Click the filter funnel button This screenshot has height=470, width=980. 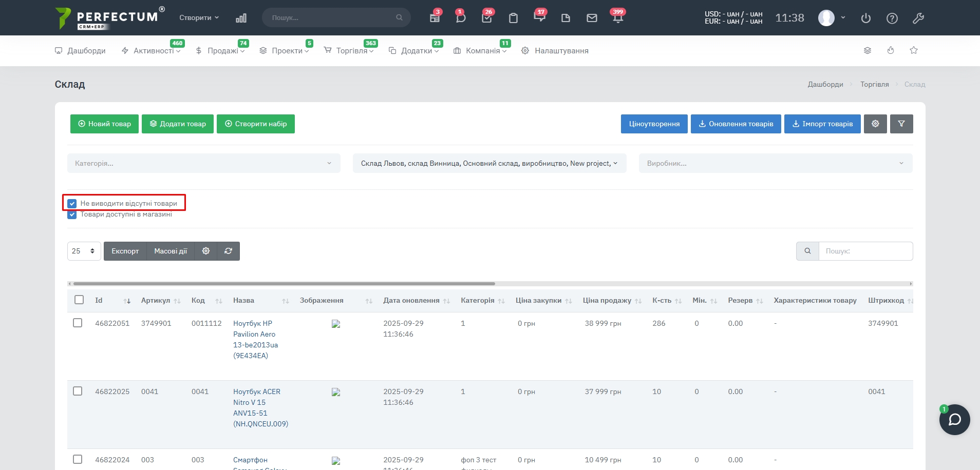pos(901,124)
